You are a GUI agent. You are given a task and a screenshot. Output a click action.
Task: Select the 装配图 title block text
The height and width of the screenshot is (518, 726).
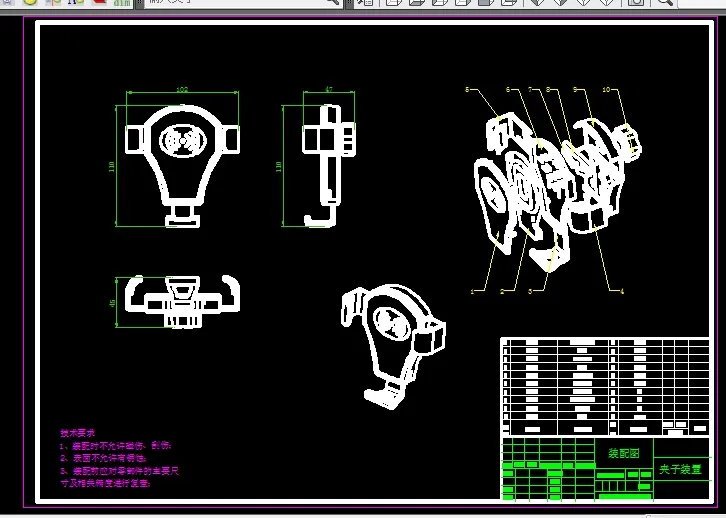(x=624, y=453)
